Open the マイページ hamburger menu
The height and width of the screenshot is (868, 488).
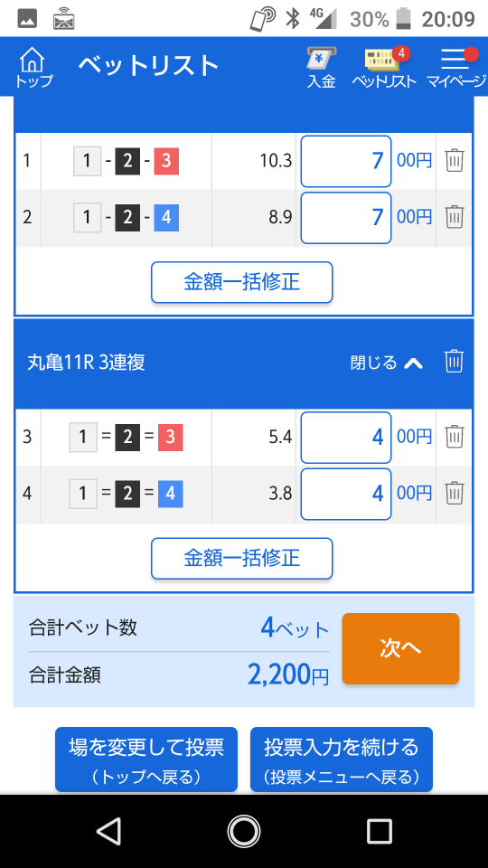[456, 68]
